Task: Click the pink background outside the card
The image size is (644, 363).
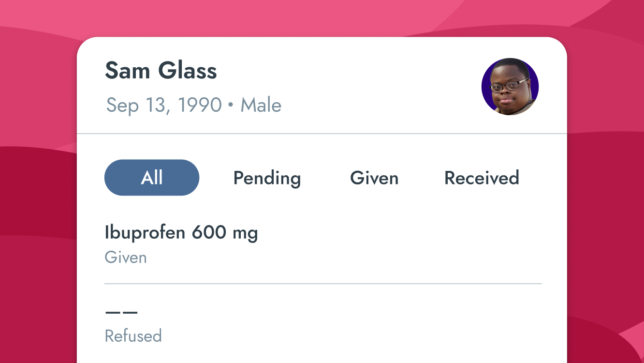Action: pos(39,194)
